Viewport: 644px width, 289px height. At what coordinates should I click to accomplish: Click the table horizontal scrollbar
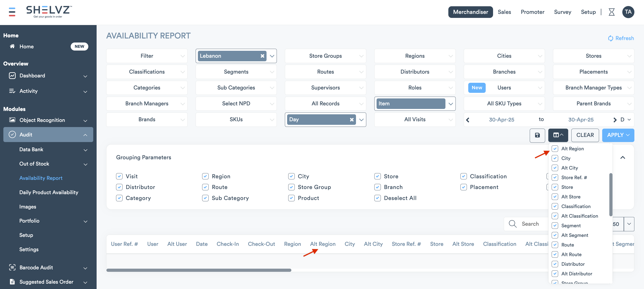pos(199,270)
